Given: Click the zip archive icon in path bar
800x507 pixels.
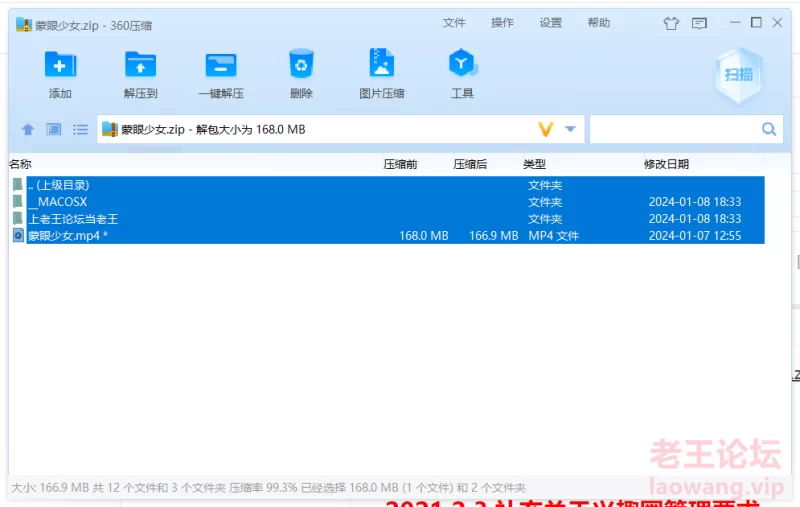Looking at the screenshot, I should click(110, 129).
